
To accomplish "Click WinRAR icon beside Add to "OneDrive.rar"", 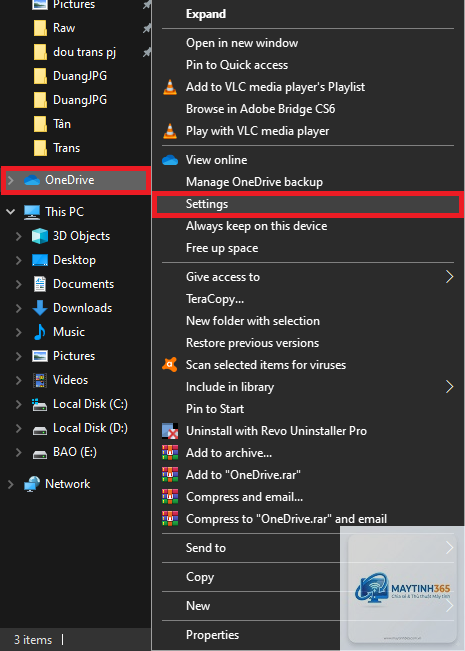I will point(170,475).
